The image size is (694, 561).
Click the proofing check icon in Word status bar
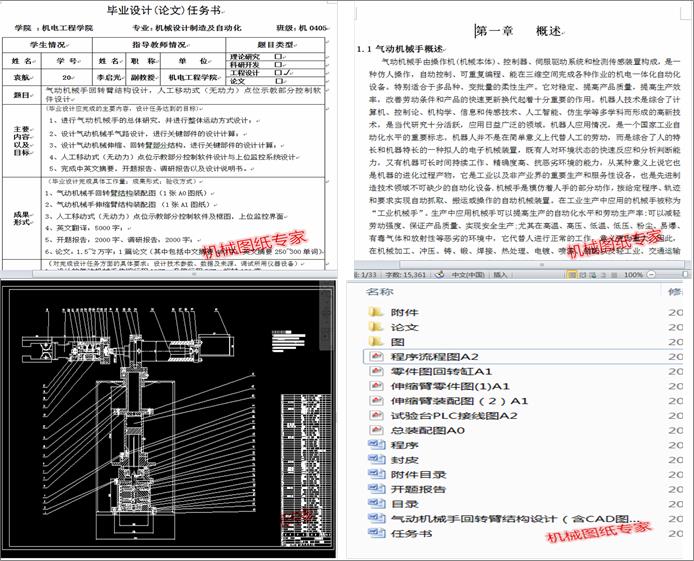pyautogui.click(x=439, y=275)
